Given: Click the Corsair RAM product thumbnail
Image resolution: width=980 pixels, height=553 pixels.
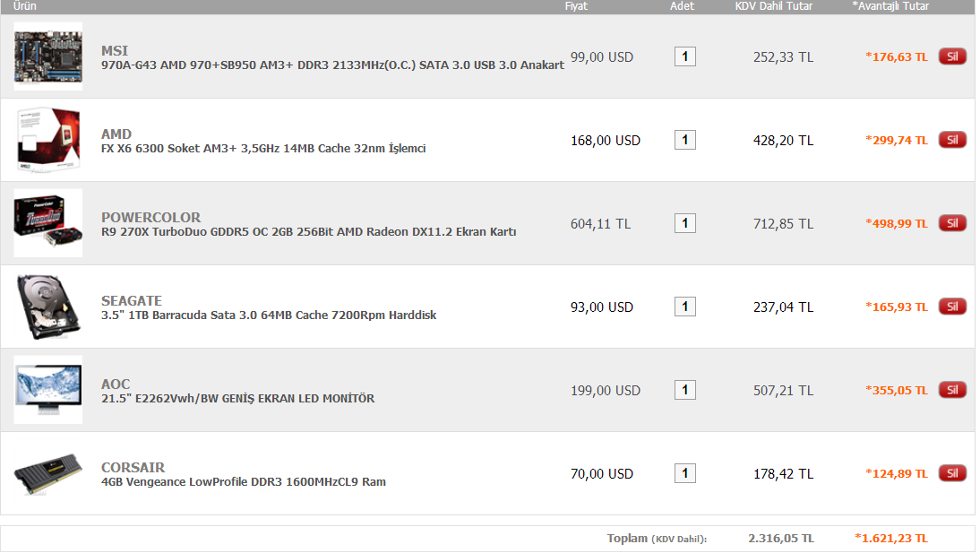Looking at the screenshot, I should point(48,473).
